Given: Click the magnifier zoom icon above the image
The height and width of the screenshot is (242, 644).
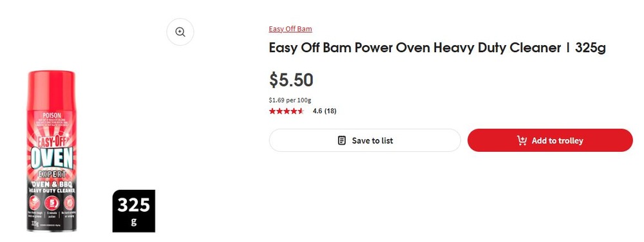Looking at the screenshot, I should 180,32.
